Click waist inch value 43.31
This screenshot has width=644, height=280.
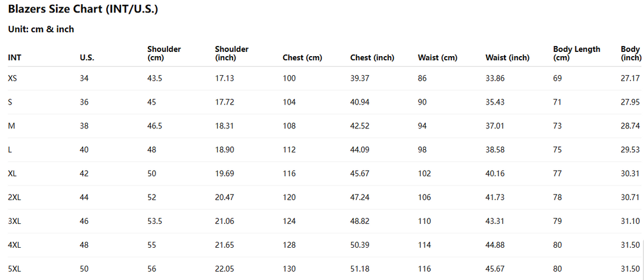tap(495, 221)
